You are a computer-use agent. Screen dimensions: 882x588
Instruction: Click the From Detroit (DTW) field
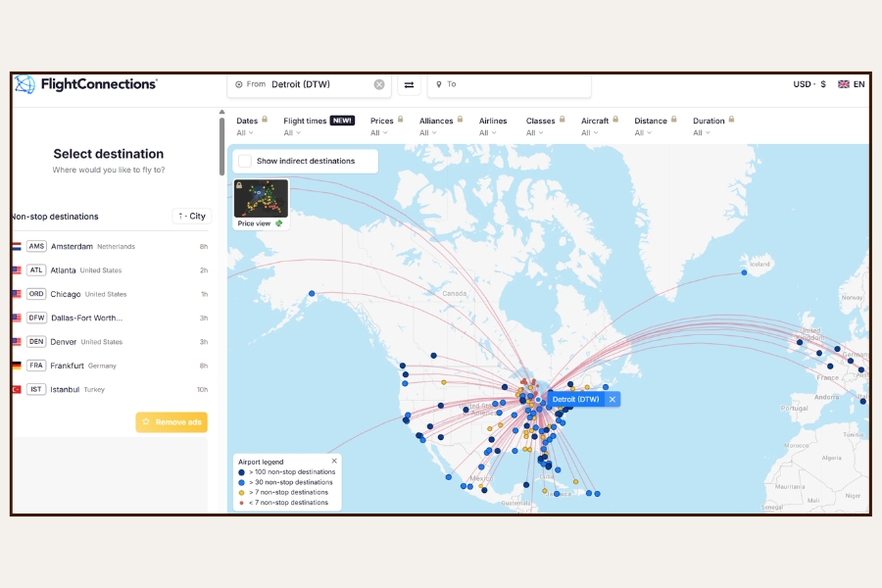click(309, 84)
